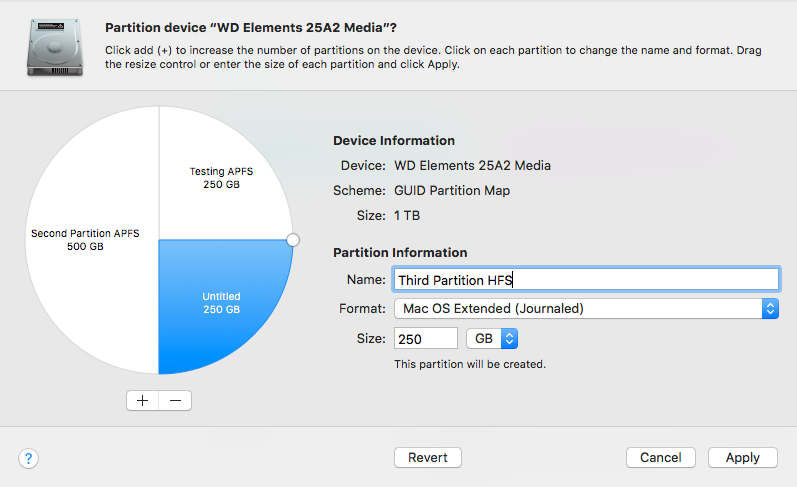Click the Size value input field
The width and height of the screenshot is (797, 487).
click(425, 339)
